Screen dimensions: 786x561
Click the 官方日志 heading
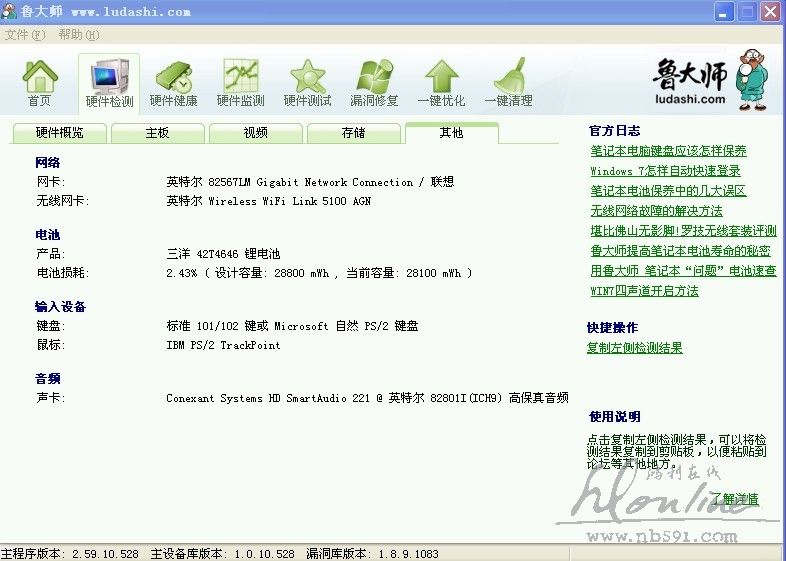pyautogui.click(x=615, y=131)
